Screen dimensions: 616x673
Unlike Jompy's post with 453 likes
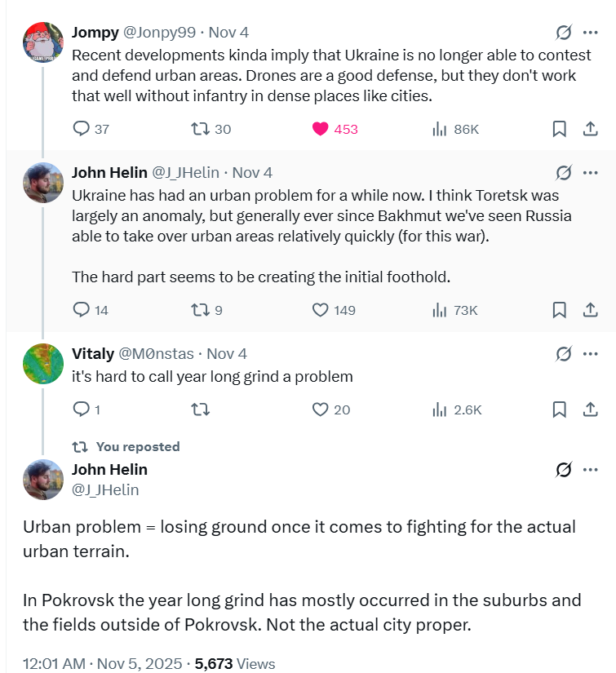pyautogui.click(x=321, y=129)
